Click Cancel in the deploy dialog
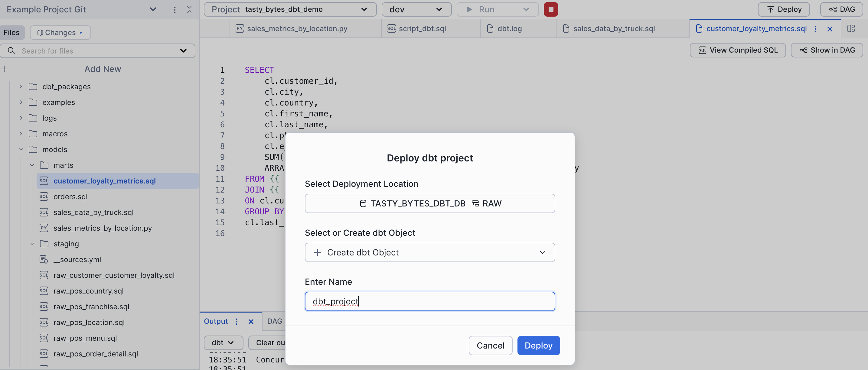868x370 pixels. 490,346
